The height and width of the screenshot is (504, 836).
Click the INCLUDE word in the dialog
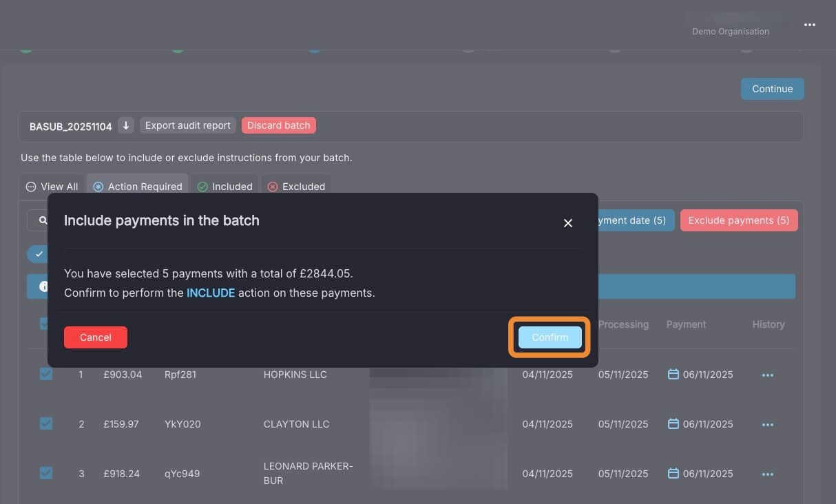tap(211, 293)
